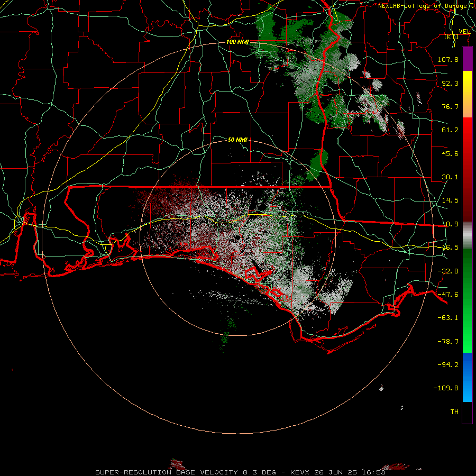Click the -94.2 velocity scale value
This screenshot has height=476, width=476.
coord(448,364)
